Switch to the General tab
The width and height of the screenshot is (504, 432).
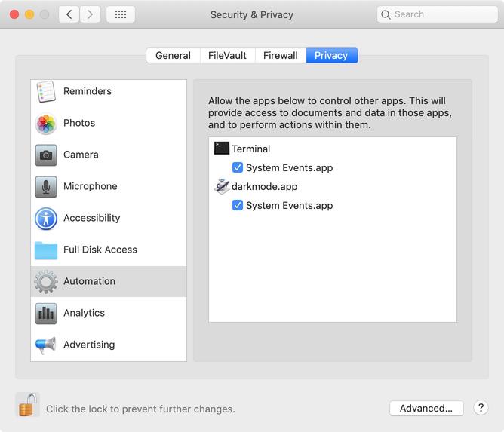(x=174, y=55)
